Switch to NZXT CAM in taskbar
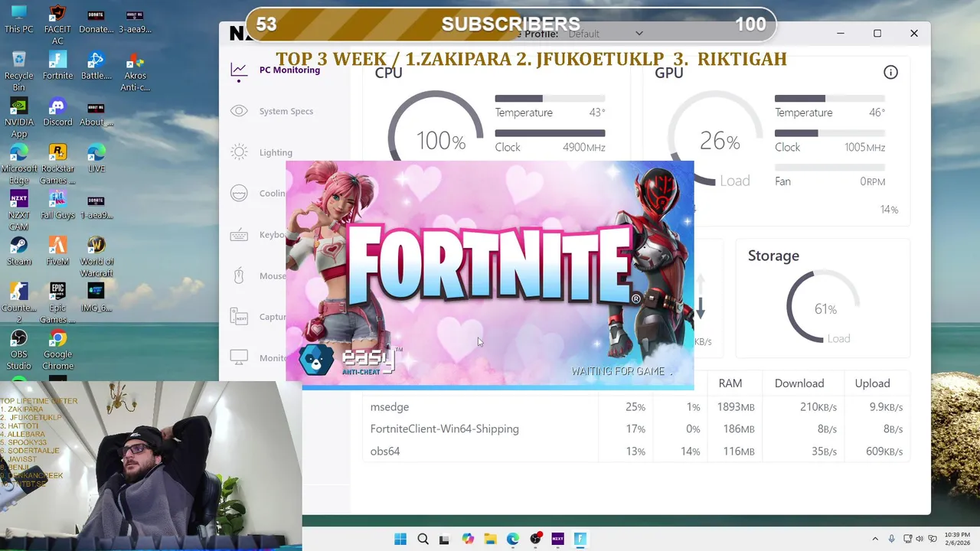 (x=557, y=539)
